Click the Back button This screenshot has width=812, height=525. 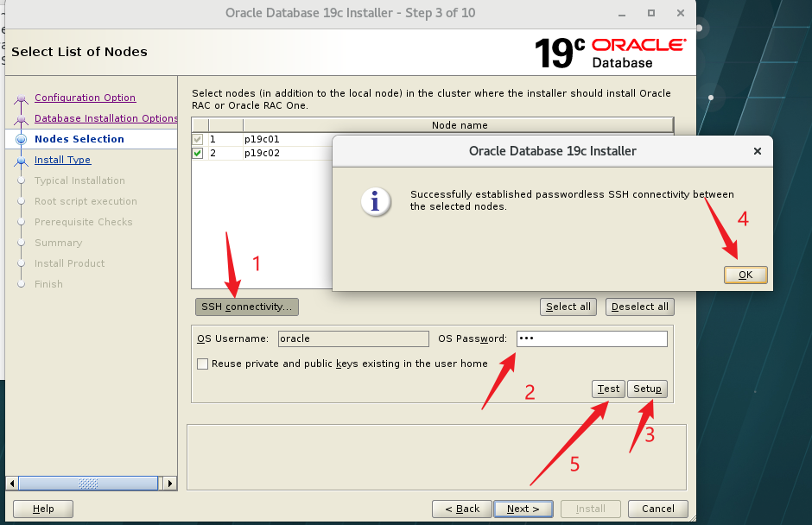462,509
